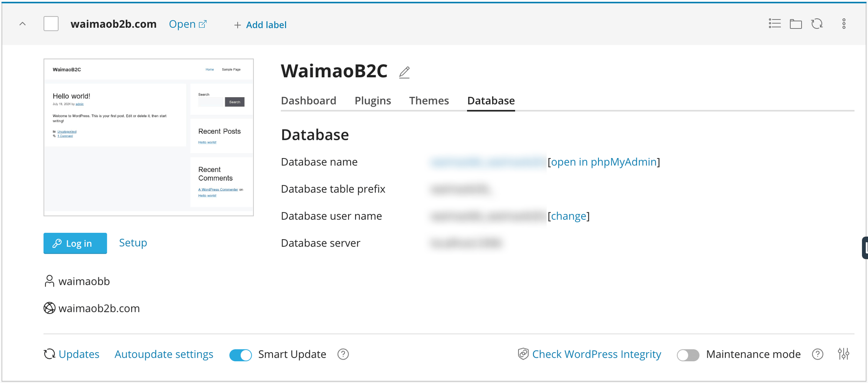Click Add label
Screen dimensions: 868x383
coord(260,25)
